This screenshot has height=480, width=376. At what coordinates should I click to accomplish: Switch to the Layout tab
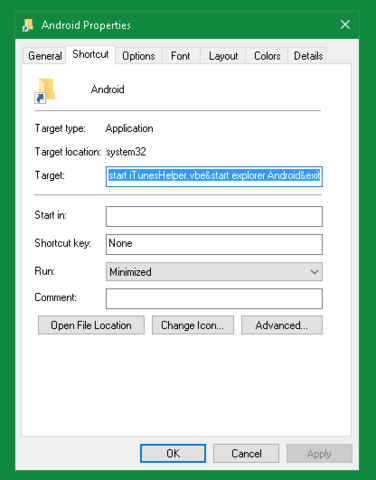point(223,56)
